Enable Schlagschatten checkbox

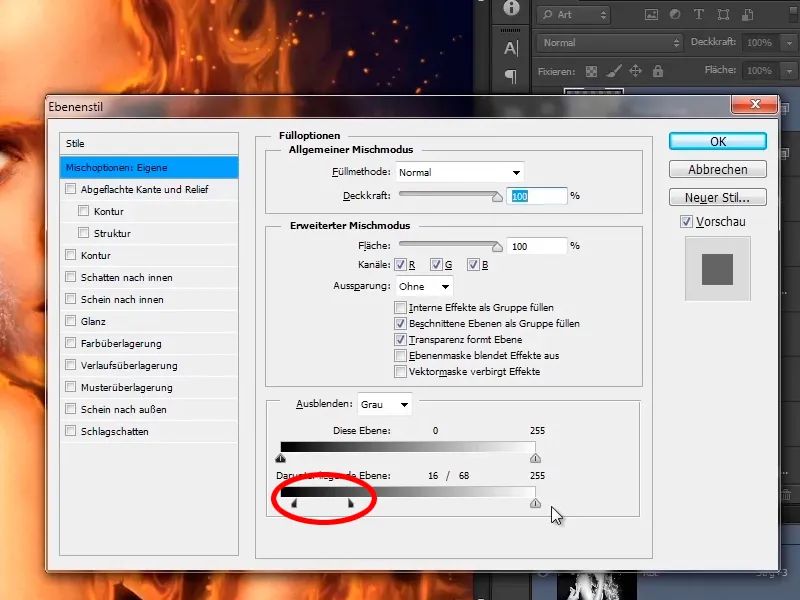point(70,431)
